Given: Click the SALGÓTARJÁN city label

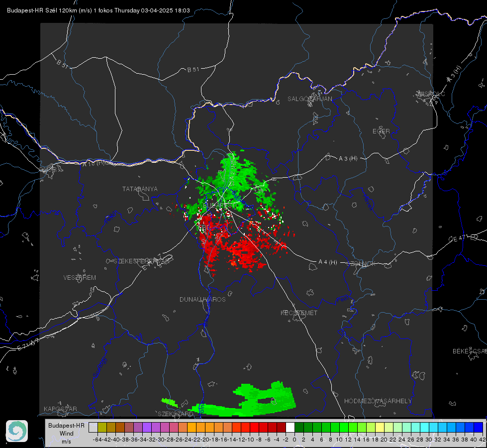Looking at the screenshot, I should [309, 99].
